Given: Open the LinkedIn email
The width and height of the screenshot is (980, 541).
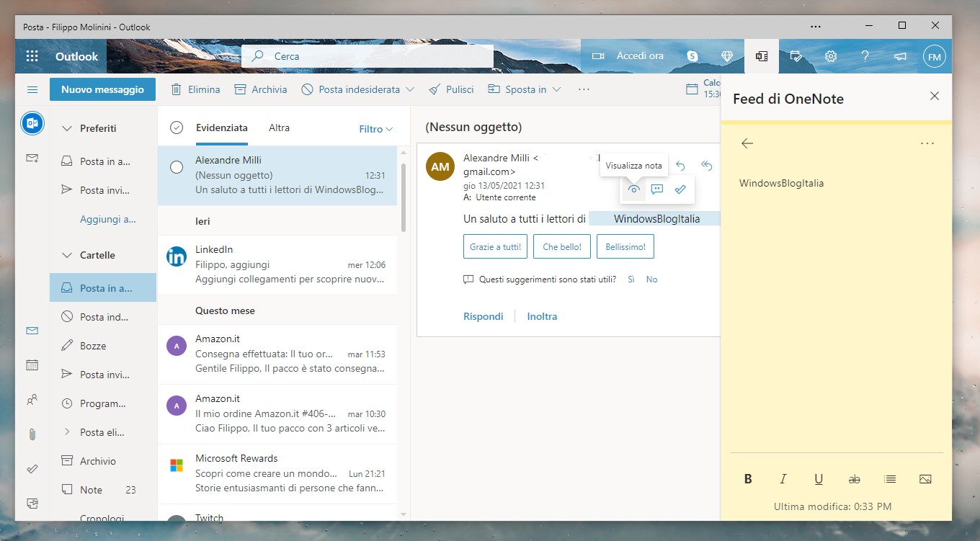Looking at the screenshot, I should click(277, 264).
